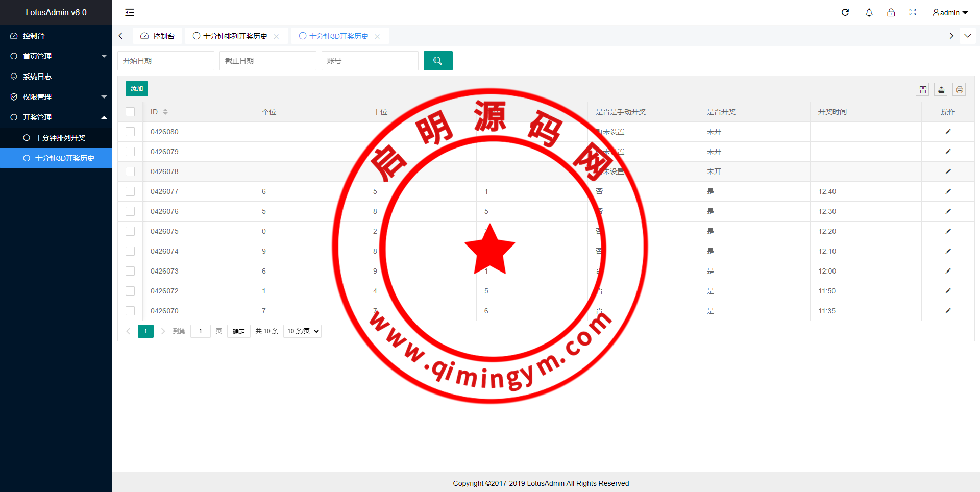Open 系统日志 in the sidebar
The height and width of the screenshot is (492, 980).
click(37, 77)
